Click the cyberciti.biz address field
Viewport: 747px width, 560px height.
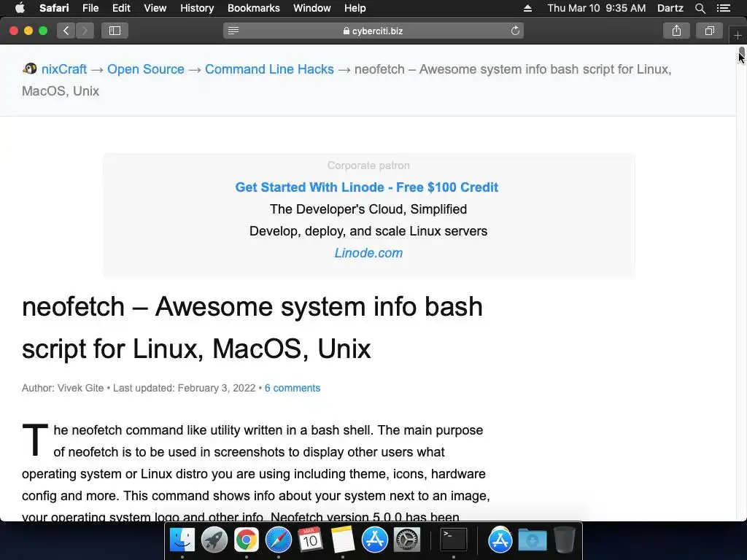[x=373, y=31]
